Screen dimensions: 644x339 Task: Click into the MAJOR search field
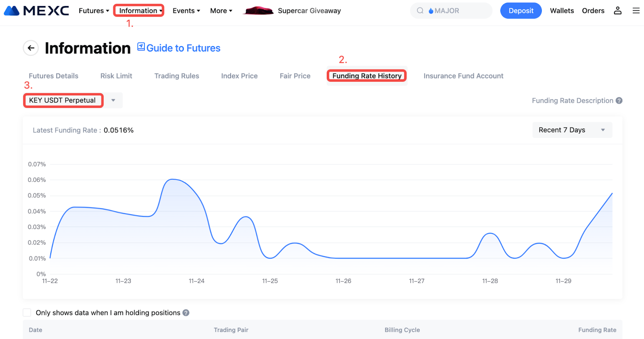[451, 11]
